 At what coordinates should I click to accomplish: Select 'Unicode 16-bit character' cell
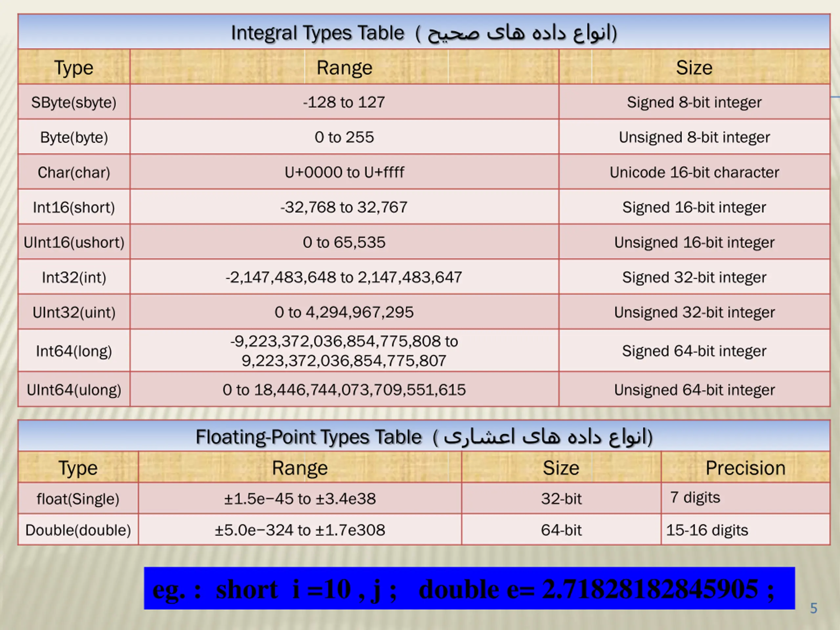694,172
